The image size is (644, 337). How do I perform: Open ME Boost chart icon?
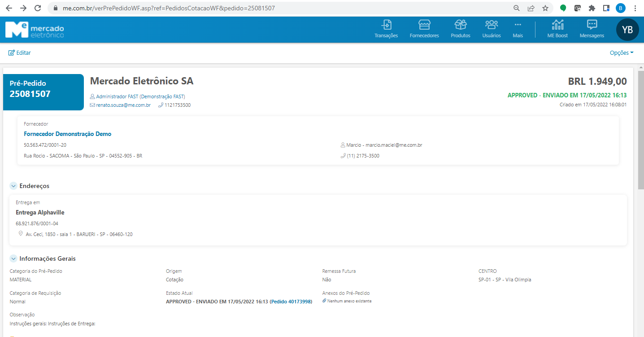pyautogui.click(x=557, y=25)
